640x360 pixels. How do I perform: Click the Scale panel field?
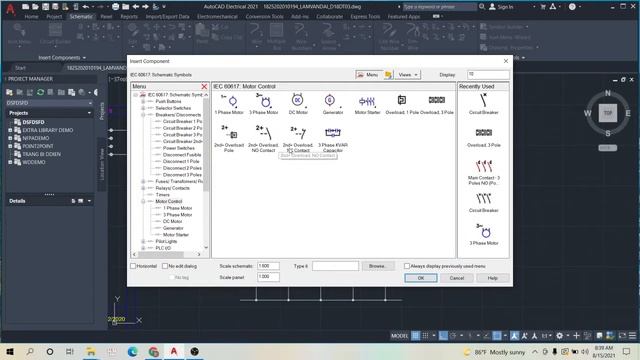(x=268, y=277)
